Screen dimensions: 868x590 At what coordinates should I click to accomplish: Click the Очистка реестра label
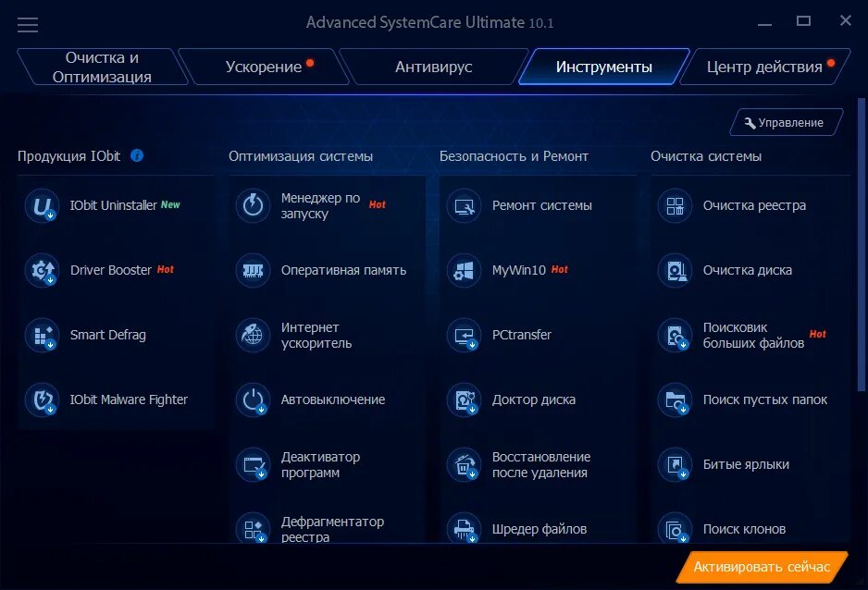[754, 205]
